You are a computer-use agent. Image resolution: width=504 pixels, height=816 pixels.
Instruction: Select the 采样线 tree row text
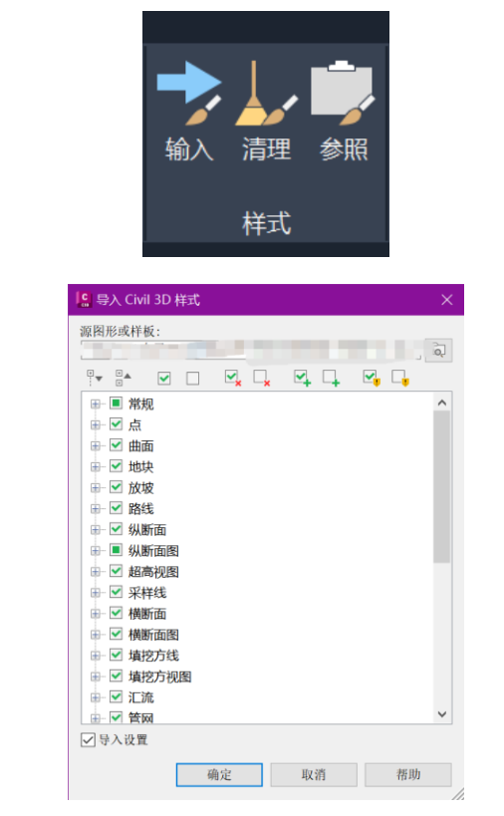[x=147, y=593]
